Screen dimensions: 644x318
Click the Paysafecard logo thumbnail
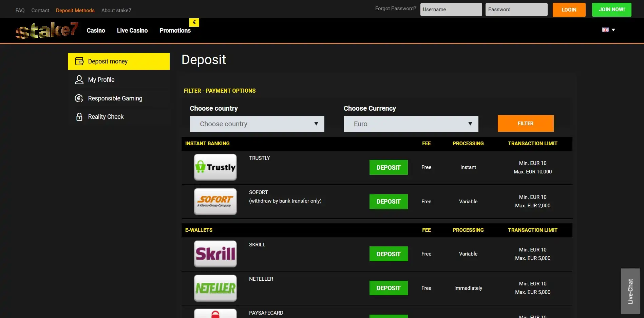[x=215, y=314]
